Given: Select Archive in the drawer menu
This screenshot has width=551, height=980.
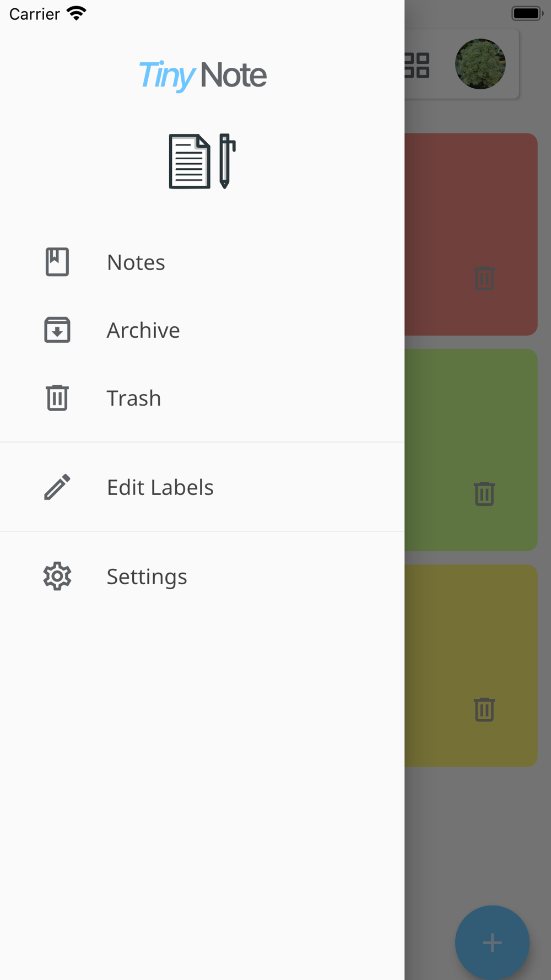Looking at the screenshot, I should click(x=202, y=330).
